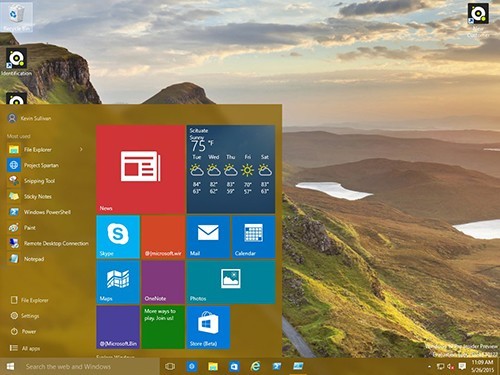Image resolution: width=500 pixels, height=375 pixels.
Task: Open the Calendar tile
Action: pyautogui.click(x=254, y=237)
